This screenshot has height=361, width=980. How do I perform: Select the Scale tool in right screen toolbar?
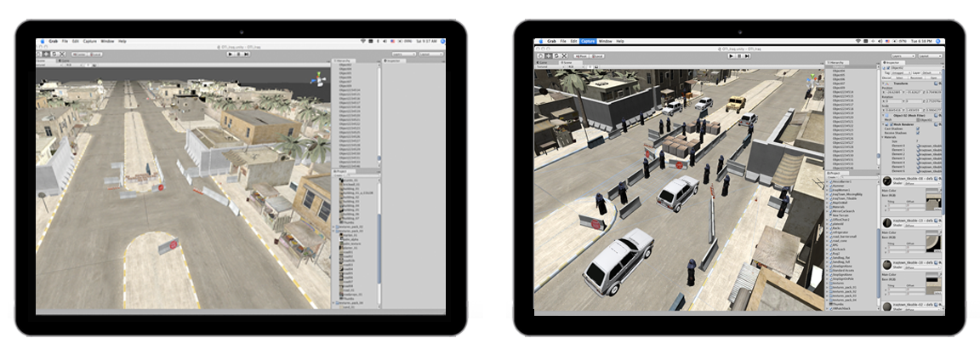tap(564, 54)
